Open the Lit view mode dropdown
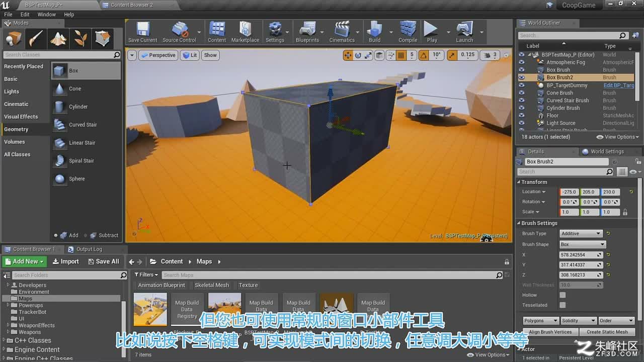The width and height of the screenshot is (644, 362). (x=190, y=55)
